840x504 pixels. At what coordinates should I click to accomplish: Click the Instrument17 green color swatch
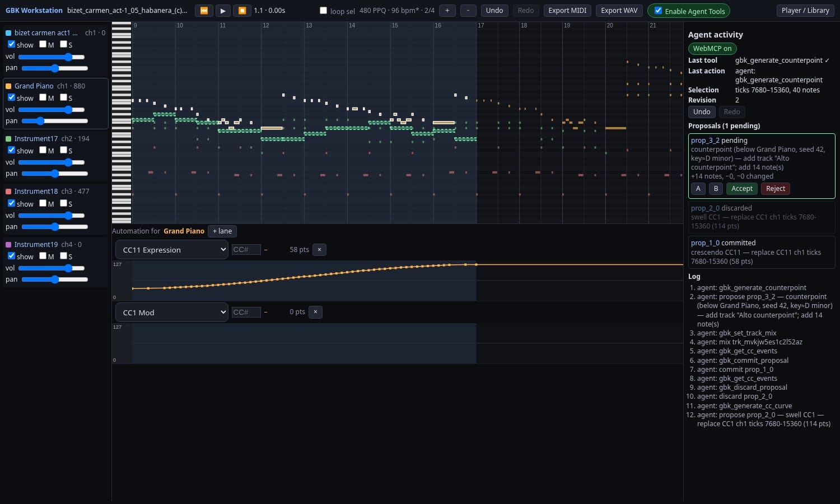(8, 139)
